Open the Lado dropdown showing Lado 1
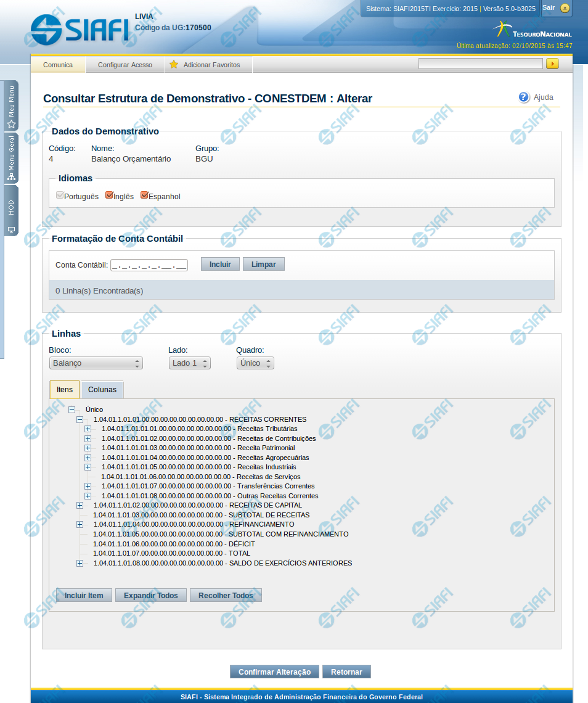Screen dimensions: 588x703 click(x=189, y=363)
